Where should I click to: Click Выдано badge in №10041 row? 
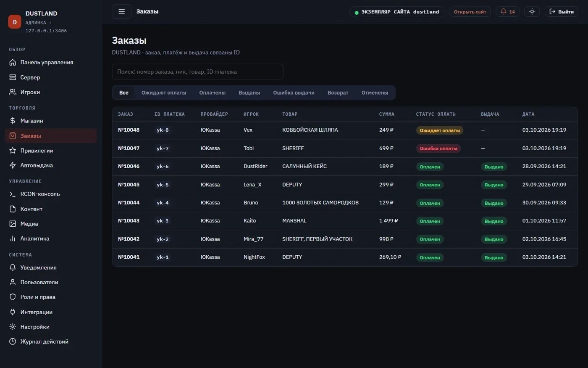494,257
